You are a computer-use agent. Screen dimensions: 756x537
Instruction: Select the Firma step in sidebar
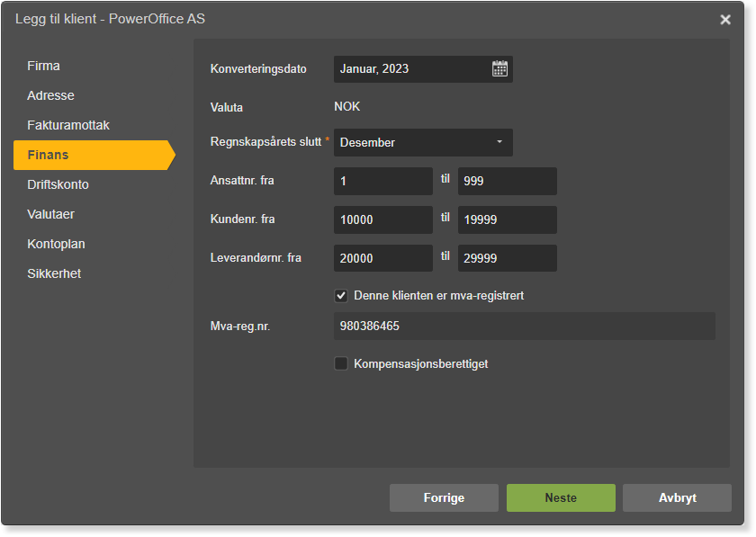[43, 66]
